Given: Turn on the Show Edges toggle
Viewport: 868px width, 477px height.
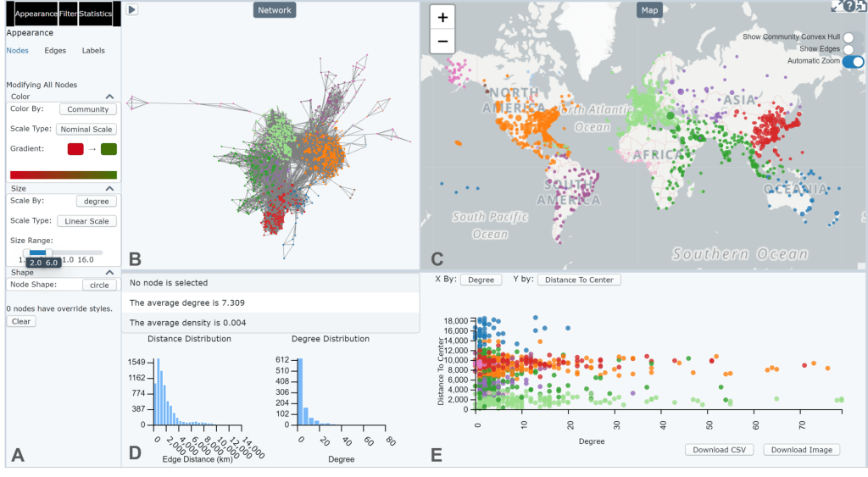Looking at the screenshot, I should point(848,49).
